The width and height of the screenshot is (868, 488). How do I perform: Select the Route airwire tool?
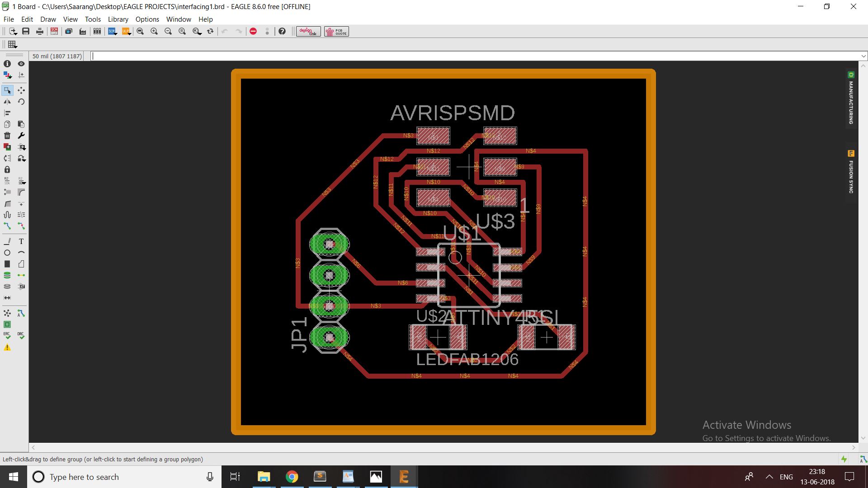pos(7,225)
